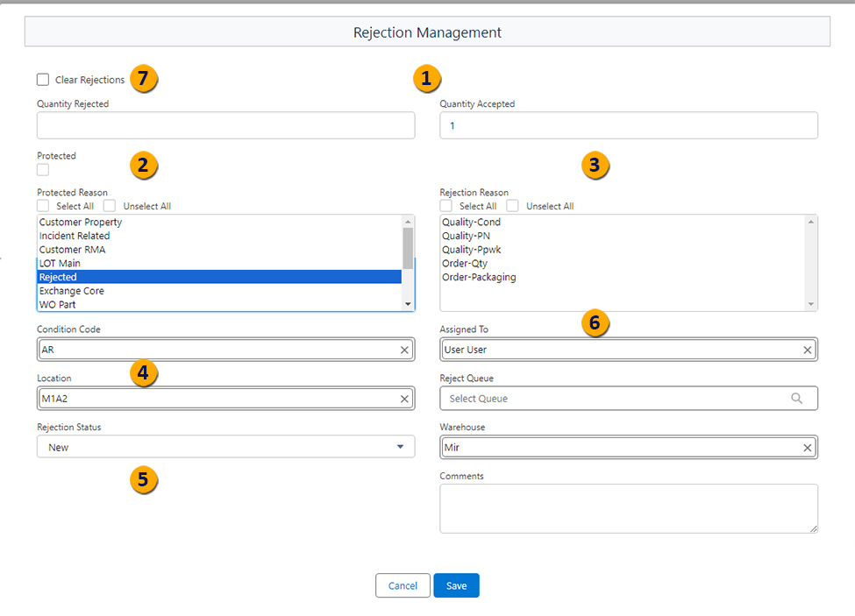Click the Cancel button

pyautogui.click(x=403, y=585)
